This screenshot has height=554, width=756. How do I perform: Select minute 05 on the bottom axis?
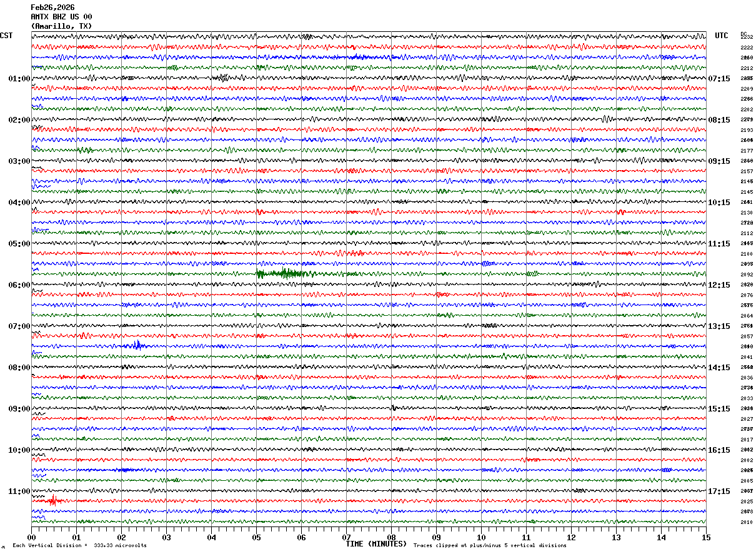(256, 537)
